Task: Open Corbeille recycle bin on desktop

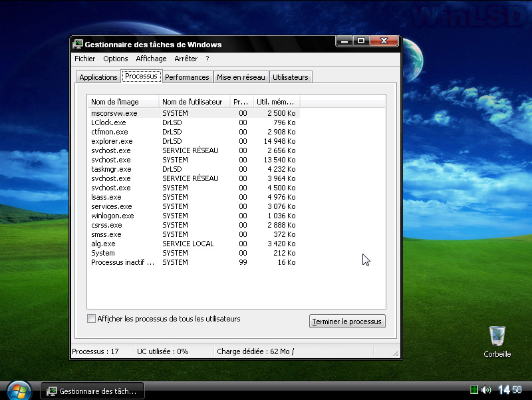Action: point(497,341)
